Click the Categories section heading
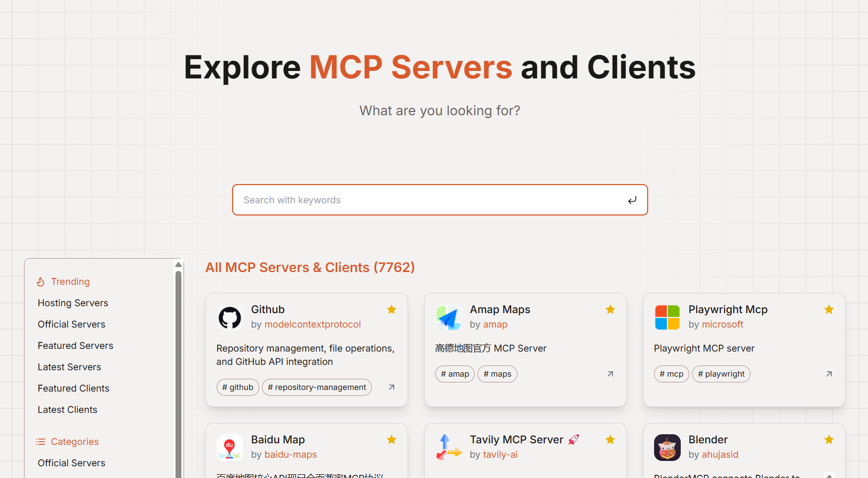The width and height of the screenshot is (868, 478). (x=75, y=442)
